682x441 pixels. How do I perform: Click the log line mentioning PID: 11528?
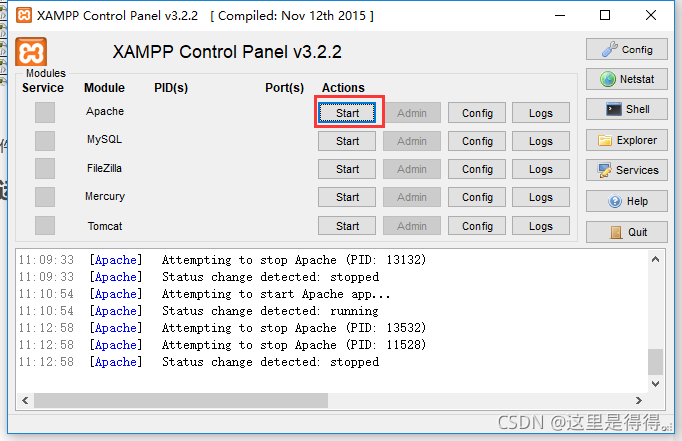click(x=222, y=345)
